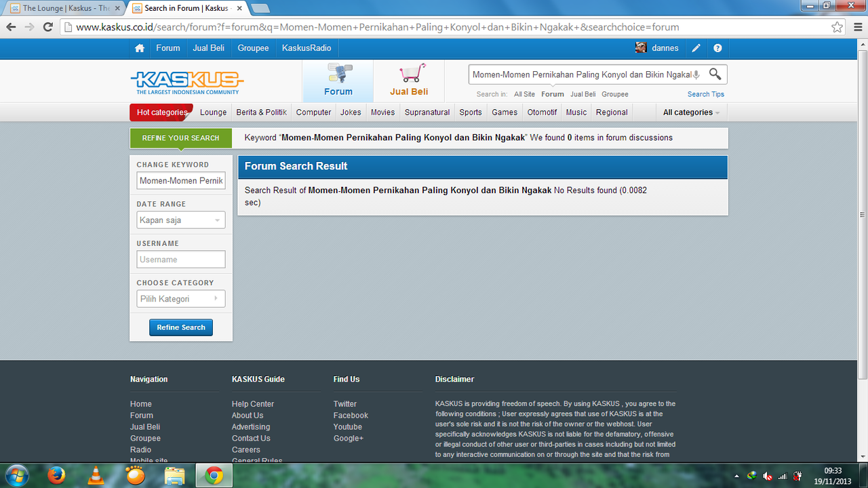This screenshot has height=488, width=868.
Task: Click the Refine Search button
Action: (181, 327)
